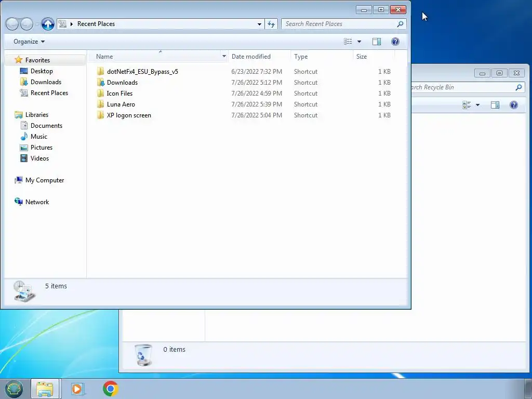The height and width of the screenshot is (399, 532).
Task: Click the blue Up arrow button
Action: click(48, 24)
